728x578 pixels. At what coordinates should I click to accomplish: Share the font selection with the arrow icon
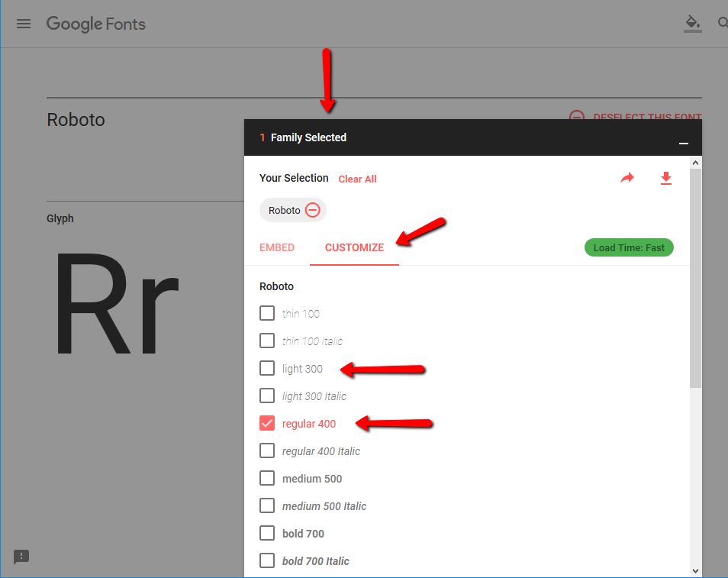click(627, 178)
